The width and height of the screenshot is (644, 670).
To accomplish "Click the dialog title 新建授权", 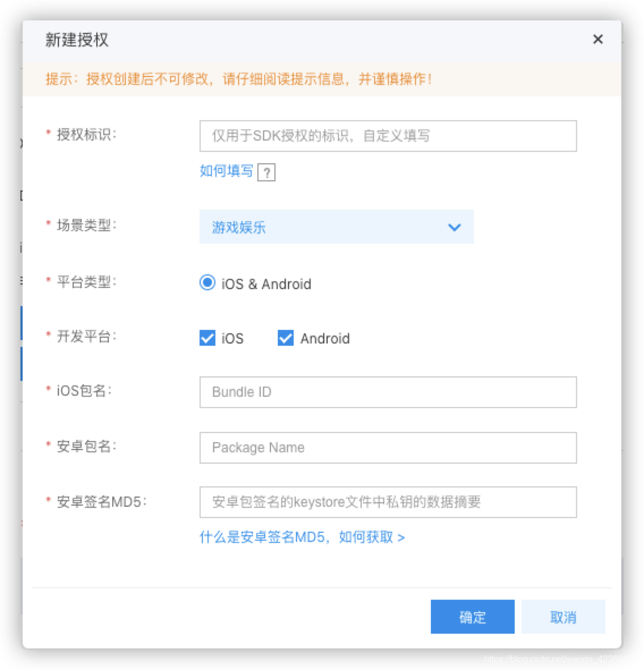I will point(77,40).
